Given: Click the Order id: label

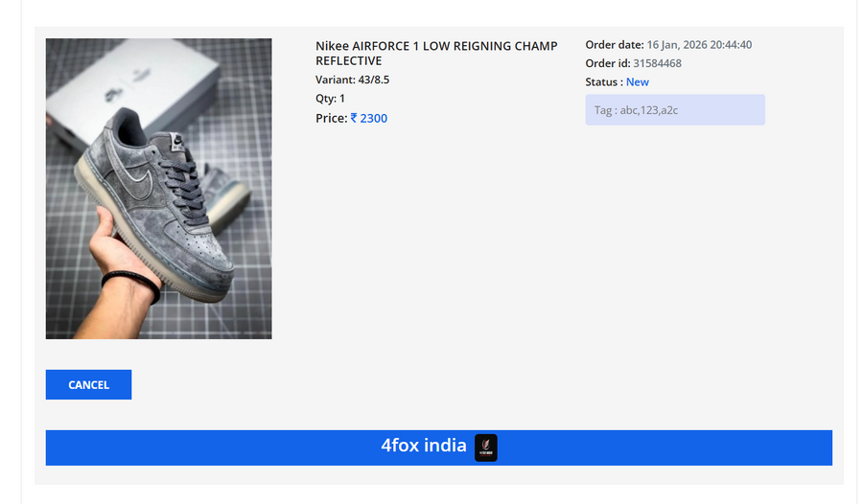Looking at the screenshot, I should point(608,63).
